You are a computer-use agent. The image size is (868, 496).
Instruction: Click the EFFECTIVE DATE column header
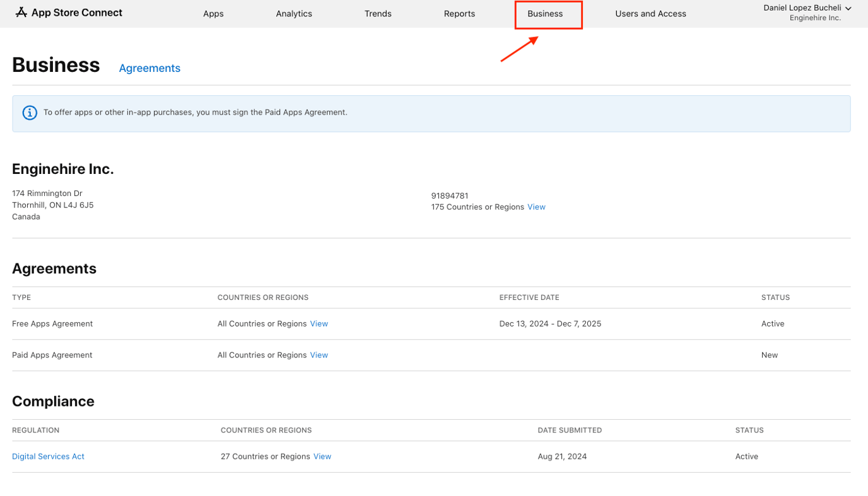point(529,297)
